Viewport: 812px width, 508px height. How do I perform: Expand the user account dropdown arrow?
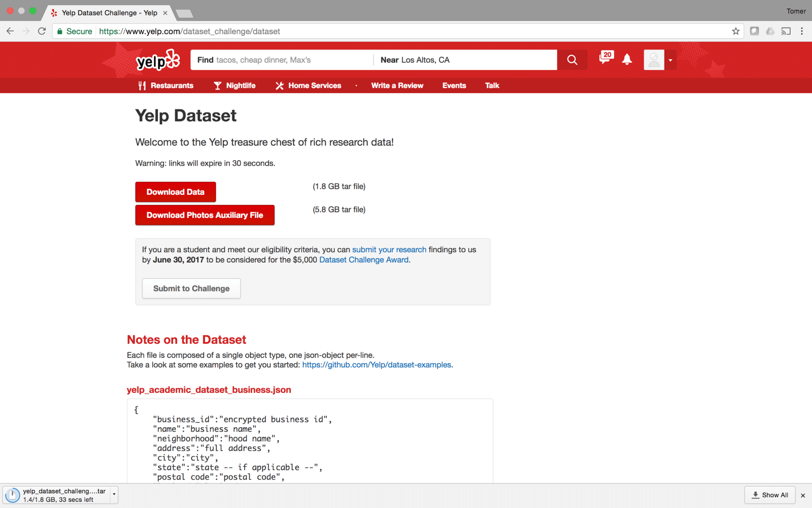670,60
